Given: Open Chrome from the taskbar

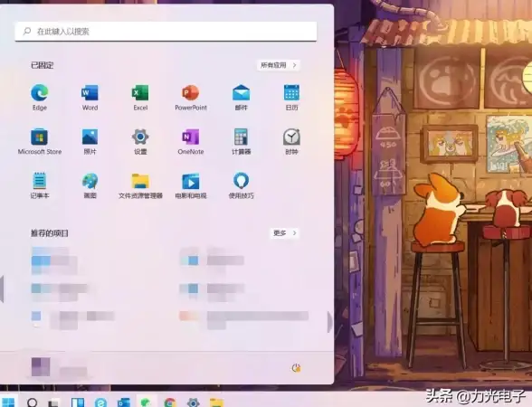Looking at the screenshot, I should 170,402.
